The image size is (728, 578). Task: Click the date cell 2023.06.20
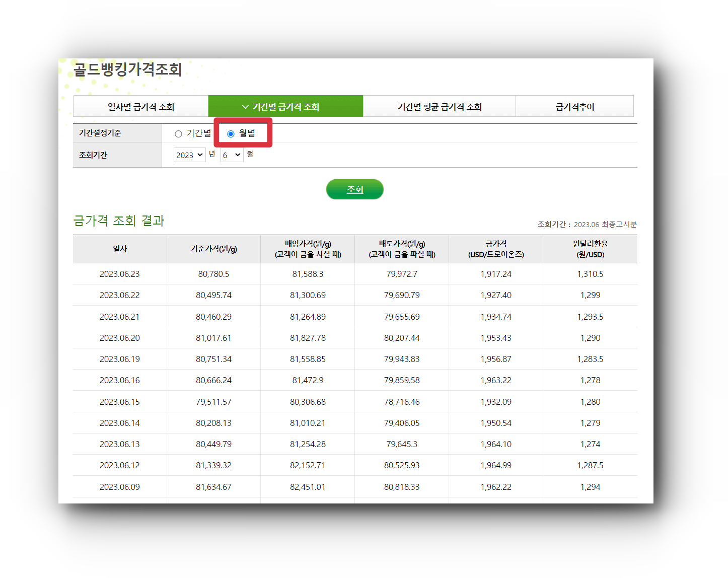point(120,338)
